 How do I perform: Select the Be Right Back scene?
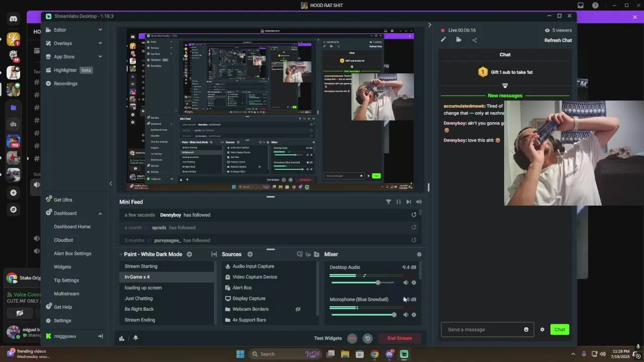click(167, 309)
